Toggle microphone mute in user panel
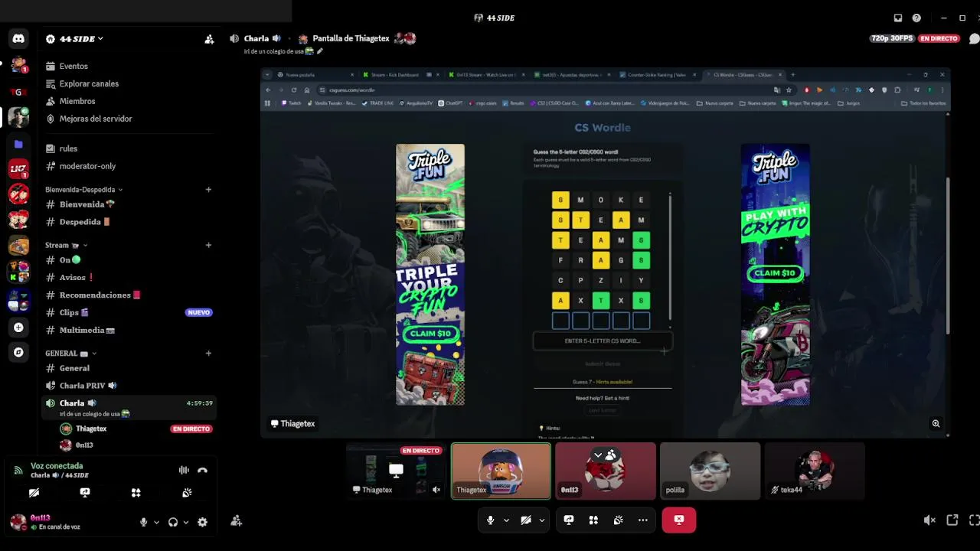The width and height of the screenshot is (980, 551). pyautogui.click(x=143, y=522)
